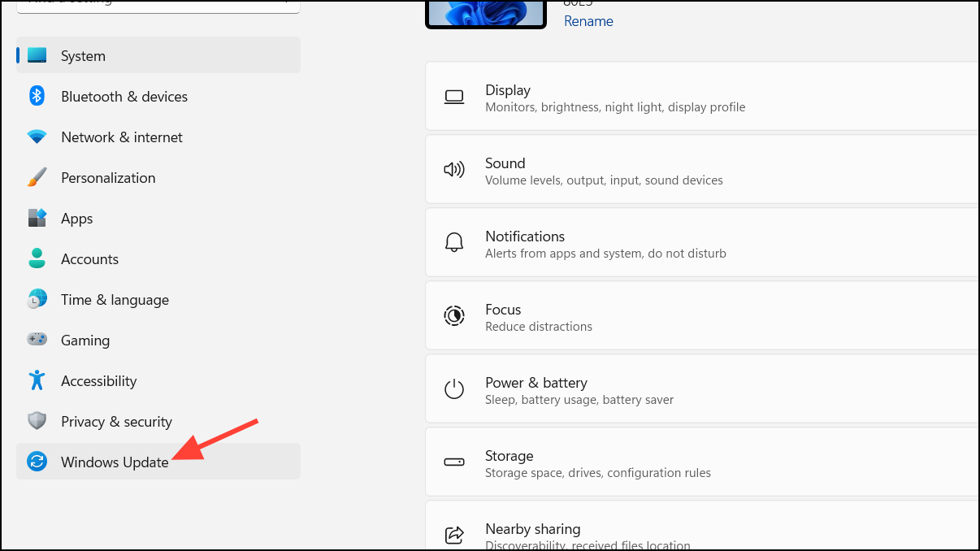Click 'Monitors, brightness, night light, display profile' text

[615, 107]
